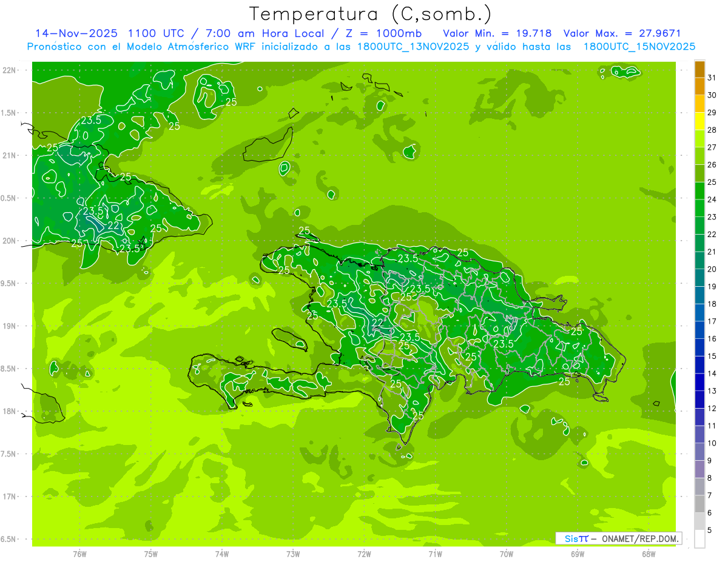Click the Temperatura (C,somb.) title
Viewport: 728px width, 562px height.
[x=371, y=15]
